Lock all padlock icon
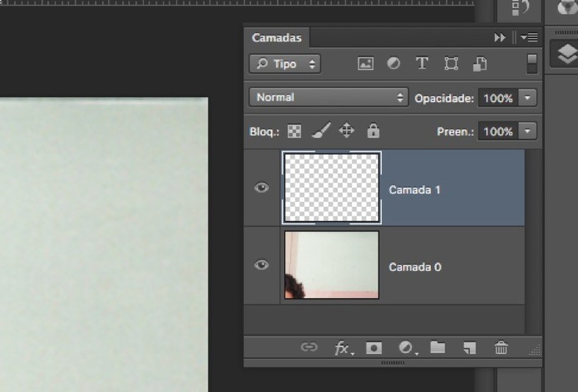Screen dimensions: 578x392 pyautogui.click(x=373, y=131)
